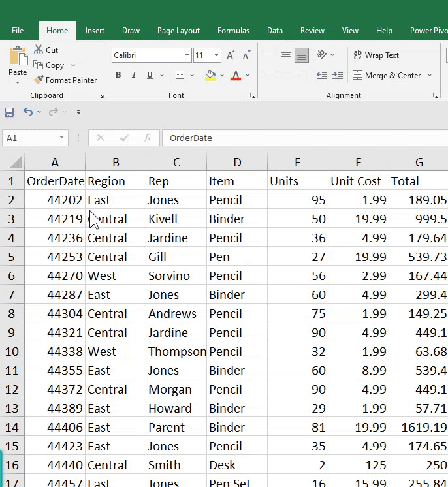Confirm entry with checkmark icon
Viewport: 448px width, 487px height.
coord(124,138)
